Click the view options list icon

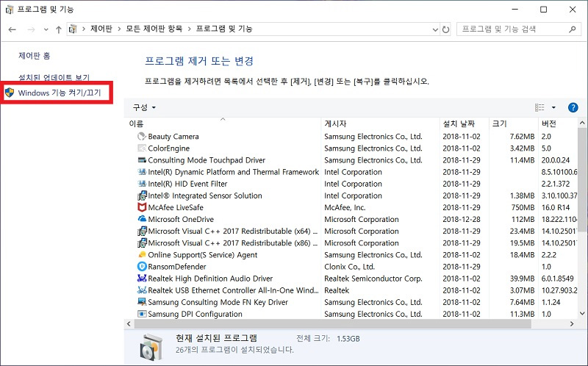(539, 107)
